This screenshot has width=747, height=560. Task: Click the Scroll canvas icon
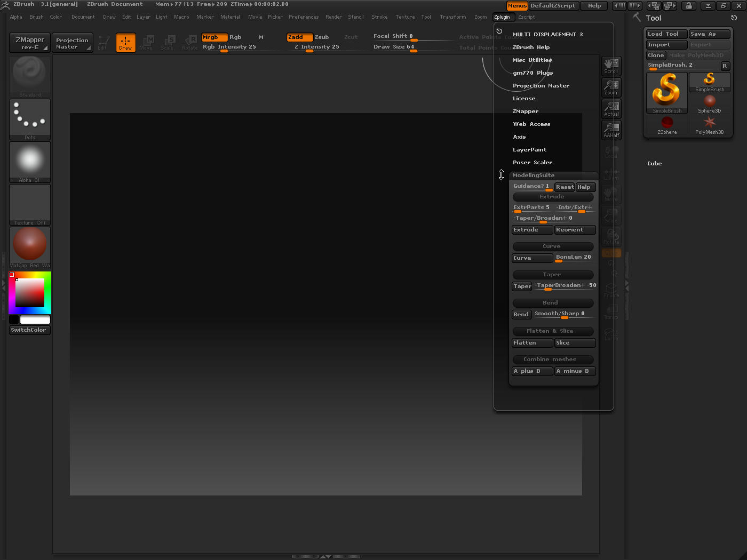pos(611,66)
